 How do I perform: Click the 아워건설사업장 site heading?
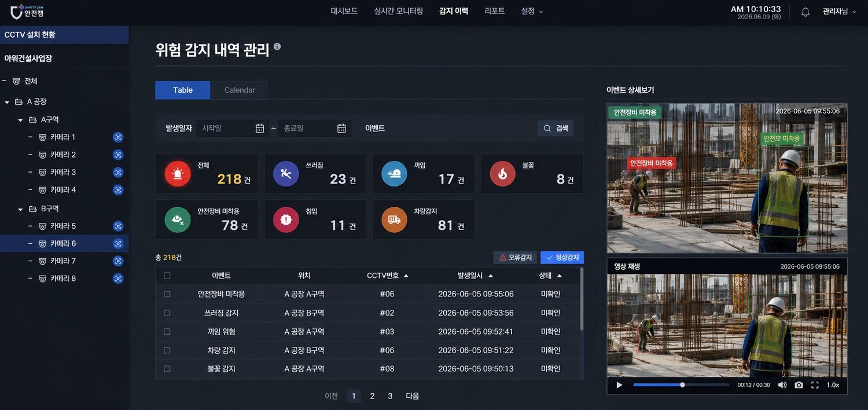pyautogui.click(x=28, y=58)
